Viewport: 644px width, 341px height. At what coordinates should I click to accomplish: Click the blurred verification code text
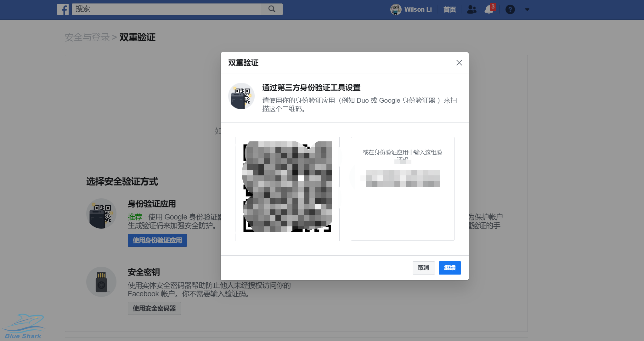click(403, 178)
